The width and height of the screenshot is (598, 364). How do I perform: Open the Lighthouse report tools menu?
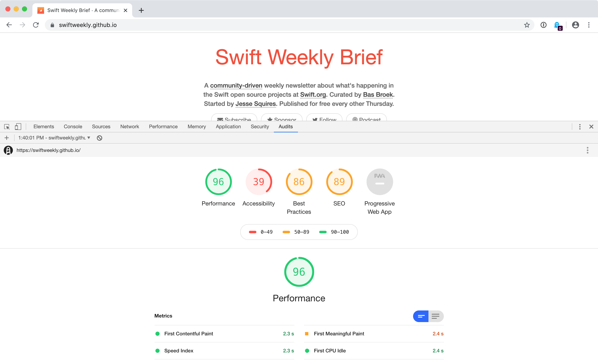coord(588,150)
